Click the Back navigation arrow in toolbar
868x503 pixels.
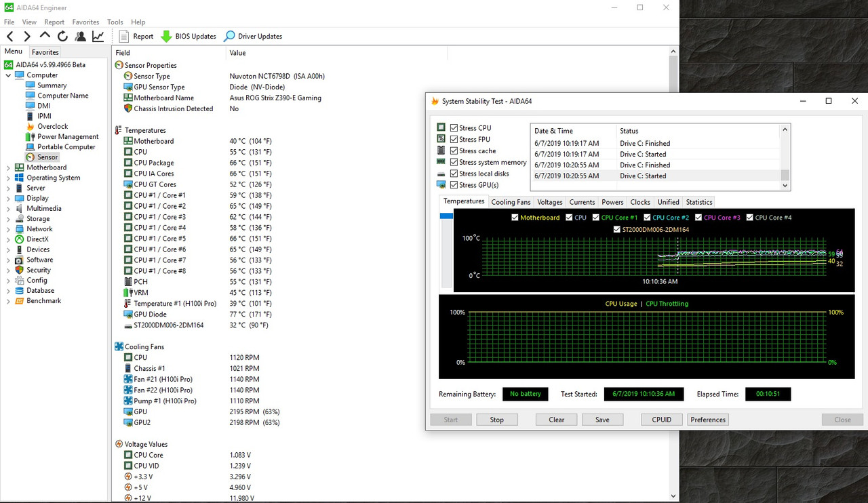tap(10, 37)
